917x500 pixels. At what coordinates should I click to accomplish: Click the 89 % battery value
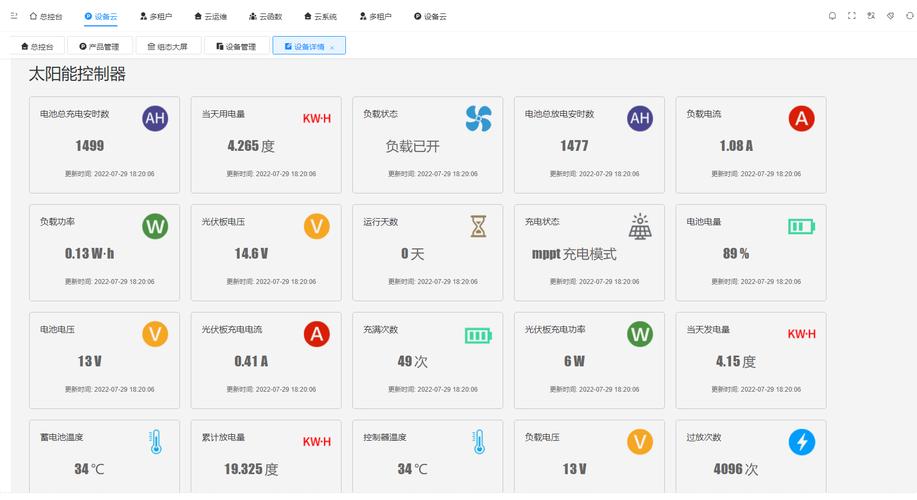(736, 253)
